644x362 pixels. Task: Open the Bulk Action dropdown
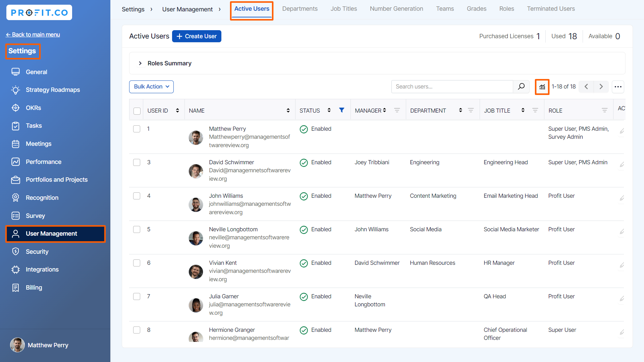point(151,87)
